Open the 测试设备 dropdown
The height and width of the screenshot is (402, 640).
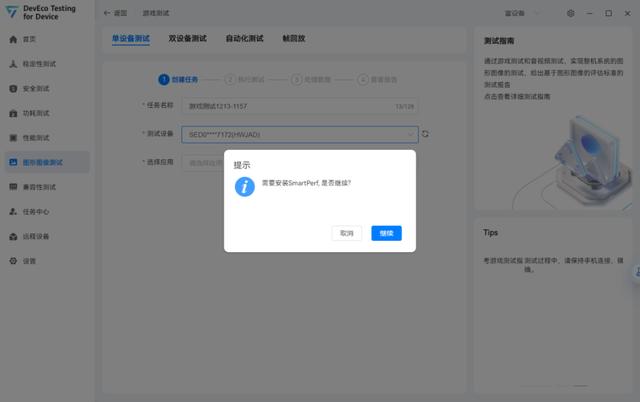[x=300, y=134]
